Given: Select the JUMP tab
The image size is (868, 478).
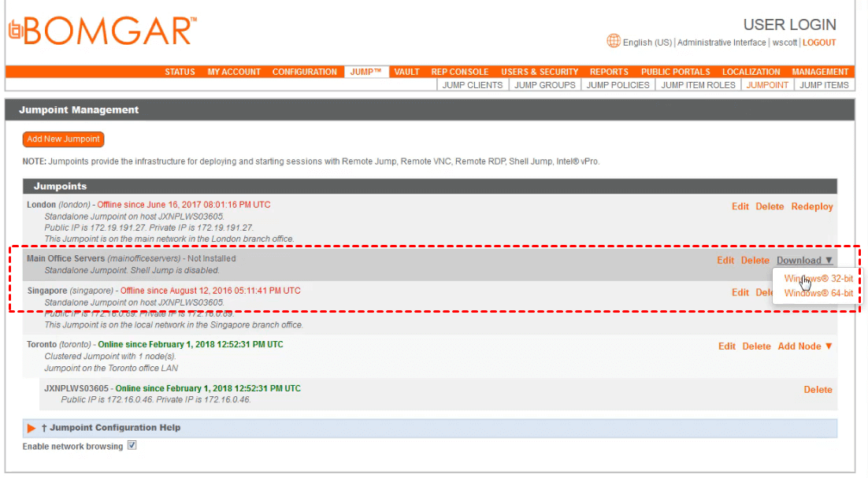Looking at the screenshot, I should pyautogui.click(x=366, y=72).
